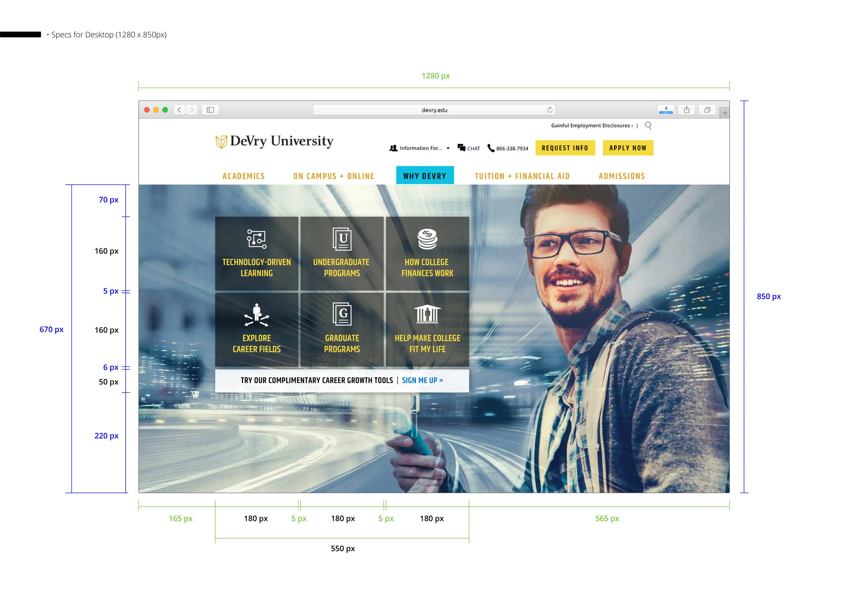The width and height of the screenshot is (868, 609).
Task: Switch to the Why DeVry tab
Action: (x=425, y=175)
